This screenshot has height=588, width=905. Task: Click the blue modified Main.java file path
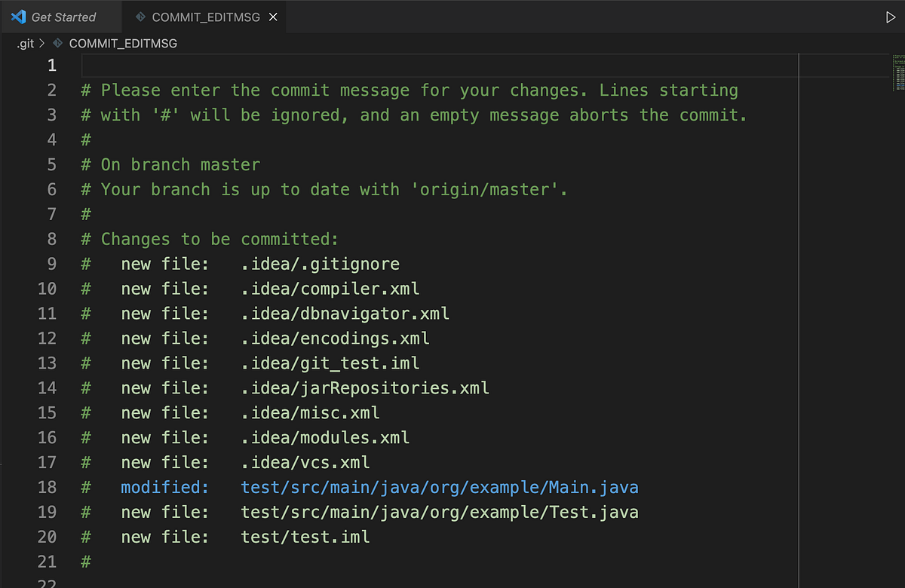[x=440, y=487]
